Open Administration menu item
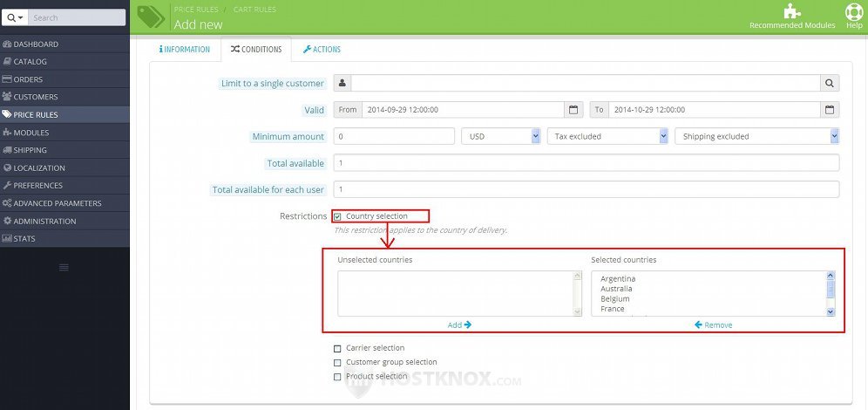This screenshot has width=868, height=410. click(64, 221)
